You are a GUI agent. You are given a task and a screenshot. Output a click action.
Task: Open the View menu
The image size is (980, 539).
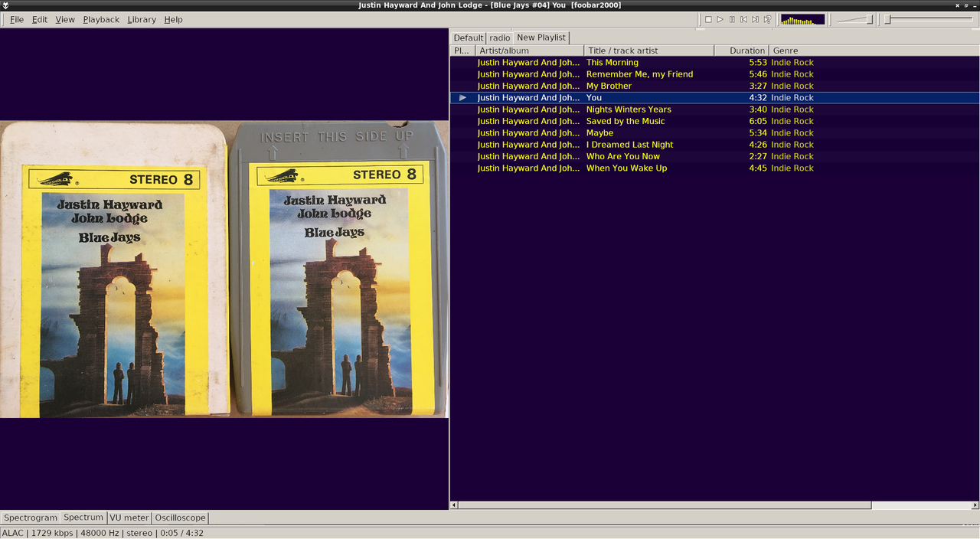coord(65,19)
